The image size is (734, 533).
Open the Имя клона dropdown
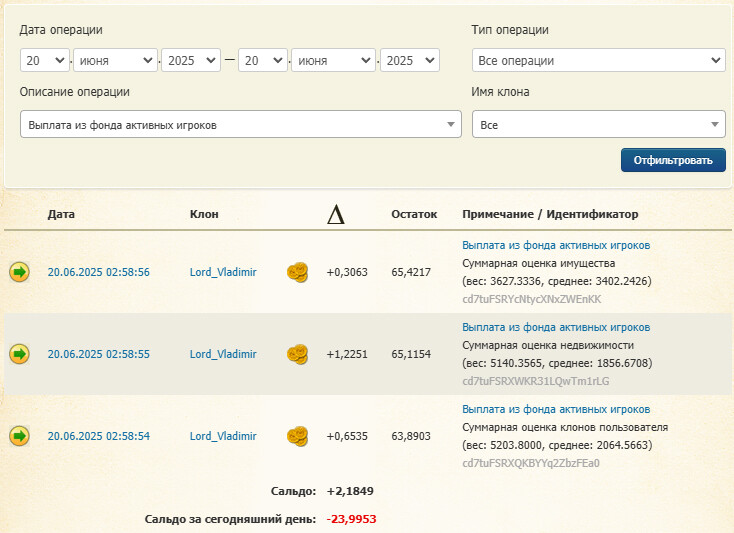coord(598,125)
